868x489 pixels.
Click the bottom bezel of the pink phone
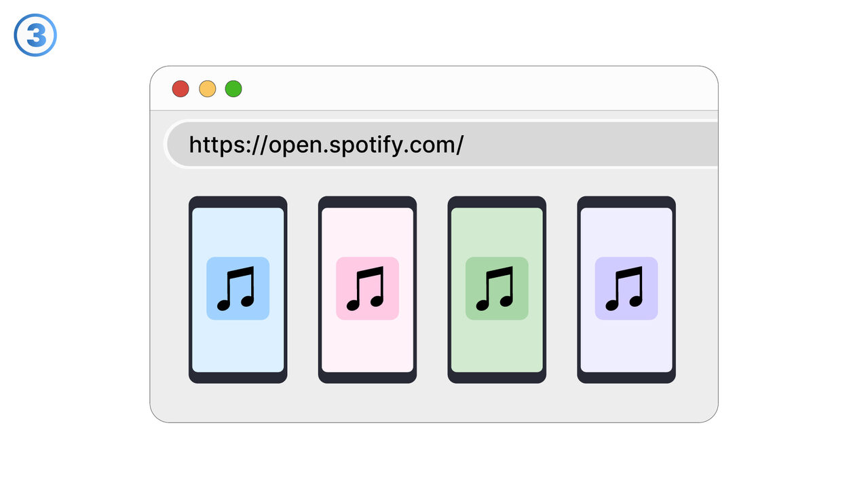point(367,378)
